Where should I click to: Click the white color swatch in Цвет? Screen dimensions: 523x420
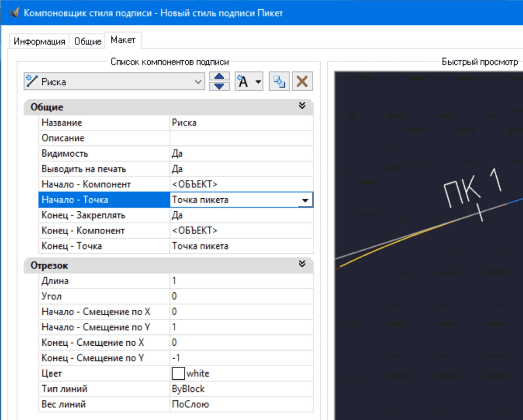point(178,373)
